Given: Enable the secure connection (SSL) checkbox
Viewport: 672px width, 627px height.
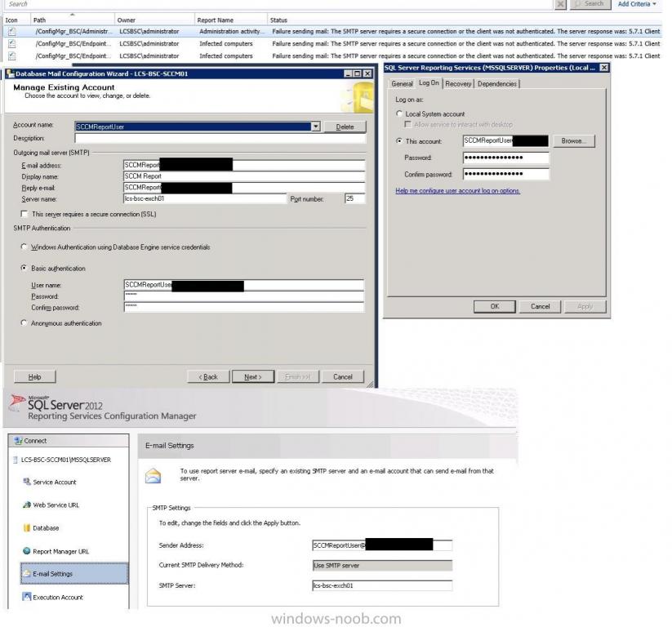Looking at the screenshot, I should tap(24, 214).
